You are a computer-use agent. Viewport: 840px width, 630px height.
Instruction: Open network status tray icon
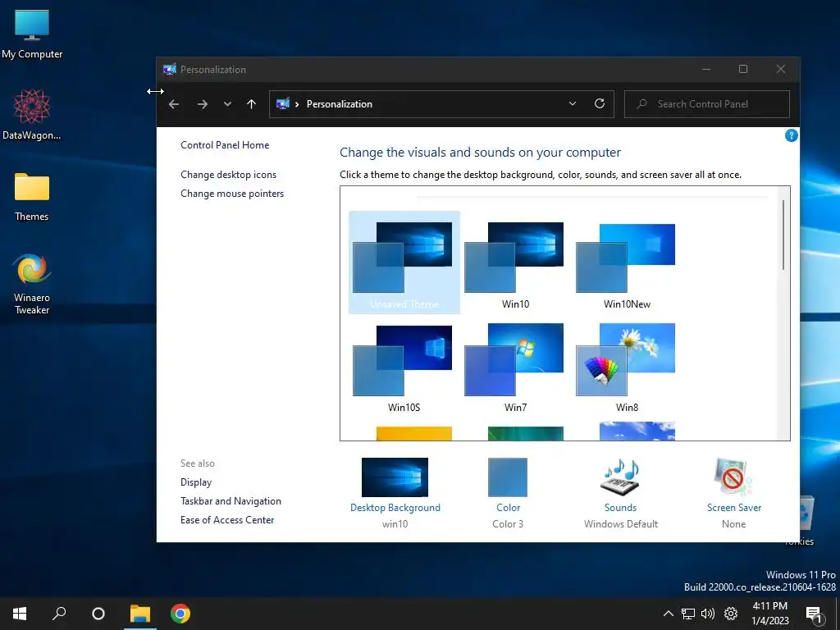(688, 614)
